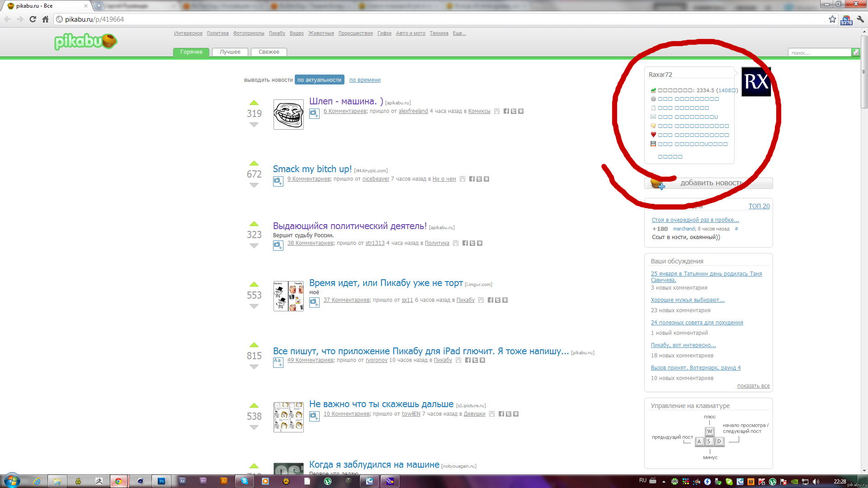The height and width of the screenshot is (488, 868).
Task: Save the 'Шлеп - машина' post with floppy icon
Action: pyautogui.click(x=497, y=111)
